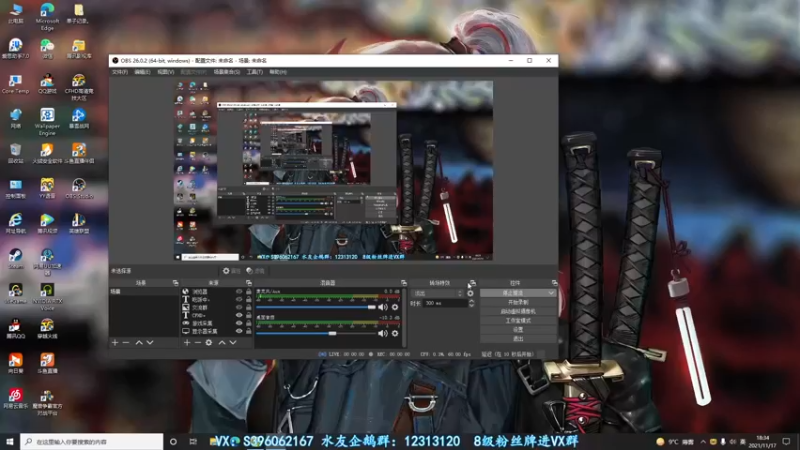This screenshot has height=450, width=800.
Task: Open Steam desktop shortcut
Action: tap(15, 258)
